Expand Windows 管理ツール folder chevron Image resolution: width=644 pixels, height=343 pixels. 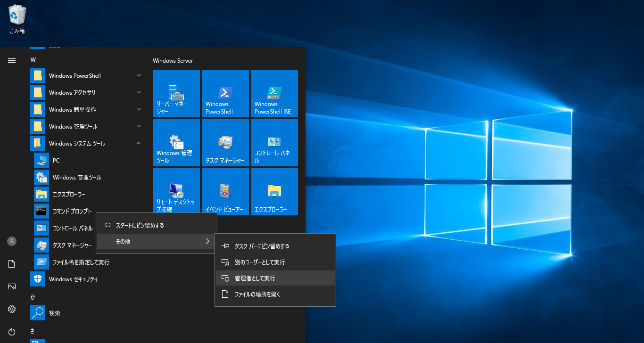pyautogui.click(x=139, y=126)
